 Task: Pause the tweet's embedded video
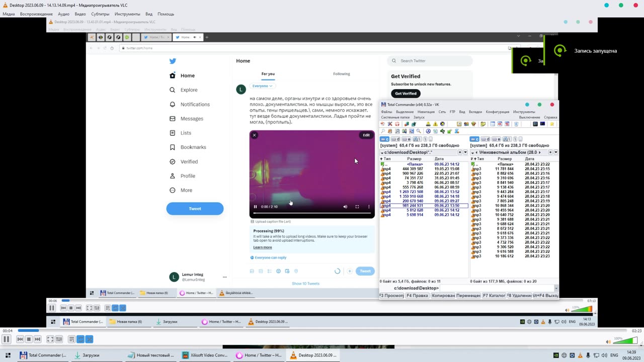[256, 207]
